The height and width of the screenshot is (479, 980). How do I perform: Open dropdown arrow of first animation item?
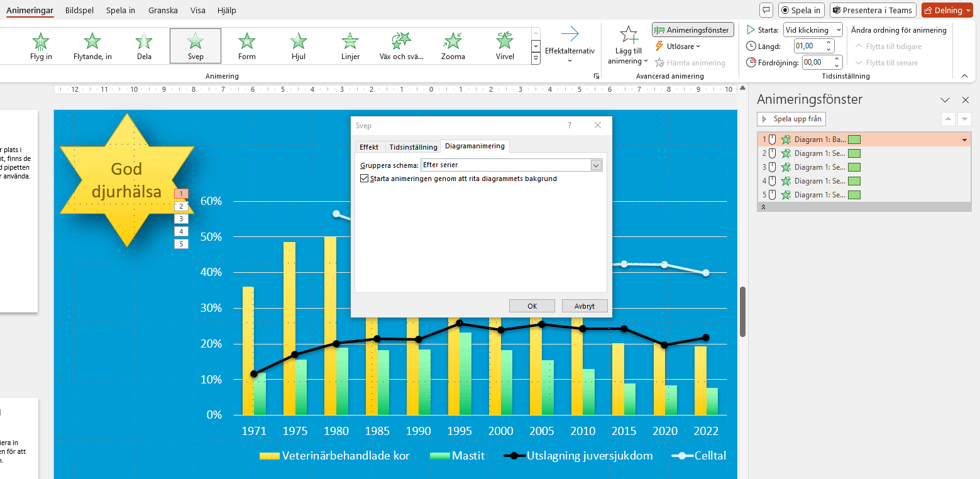pos(965,140)
